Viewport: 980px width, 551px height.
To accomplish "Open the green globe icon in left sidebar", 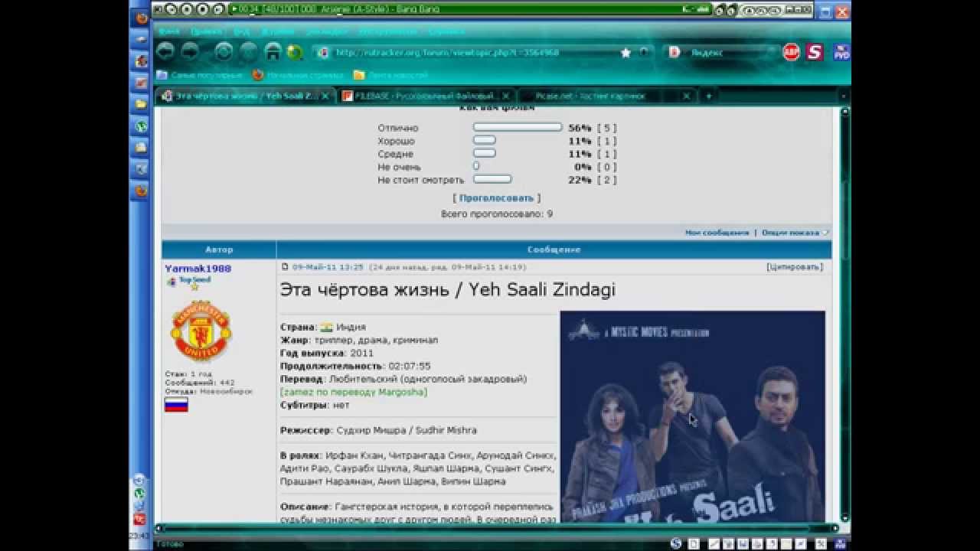I will [x=141, y=126].
